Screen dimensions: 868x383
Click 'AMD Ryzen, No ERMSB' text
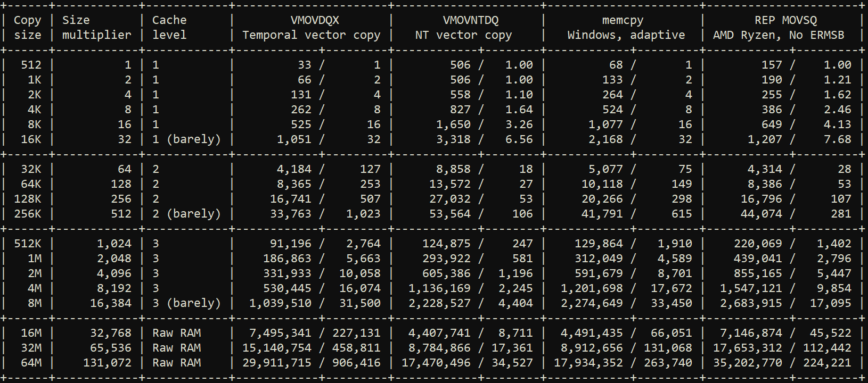coord(779,35)
